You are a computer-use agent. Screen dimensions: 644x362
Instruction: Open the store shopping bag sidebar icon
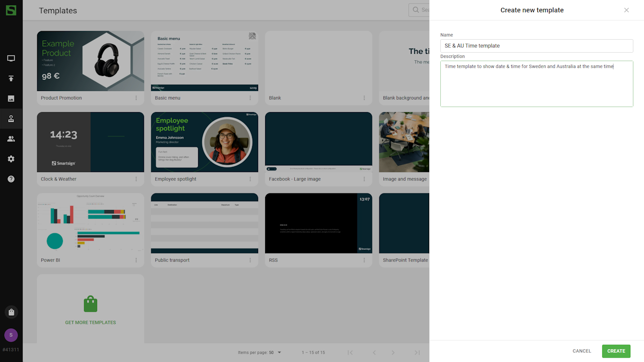point(11,312)
